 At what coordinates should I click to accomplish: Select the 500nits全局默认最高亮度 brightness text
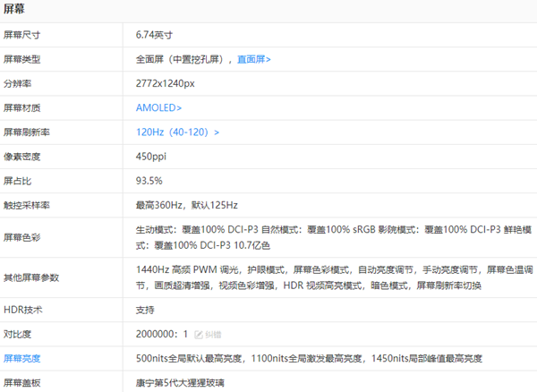189,359
